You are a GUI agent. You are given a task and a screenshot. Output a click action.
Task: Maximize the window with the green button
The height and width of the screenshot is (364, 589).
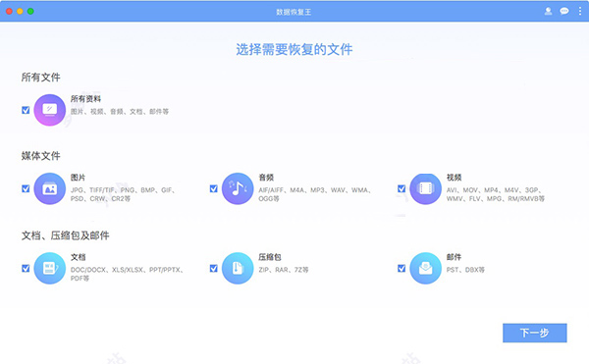(x=30, y=11)
